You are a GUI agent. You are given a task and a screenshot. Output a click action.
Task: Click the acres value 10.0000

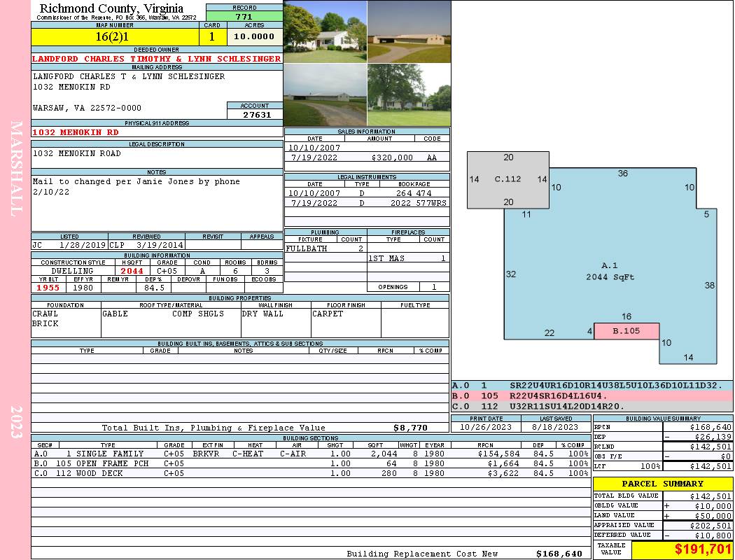pyautogui.click(x=254, y=36)
